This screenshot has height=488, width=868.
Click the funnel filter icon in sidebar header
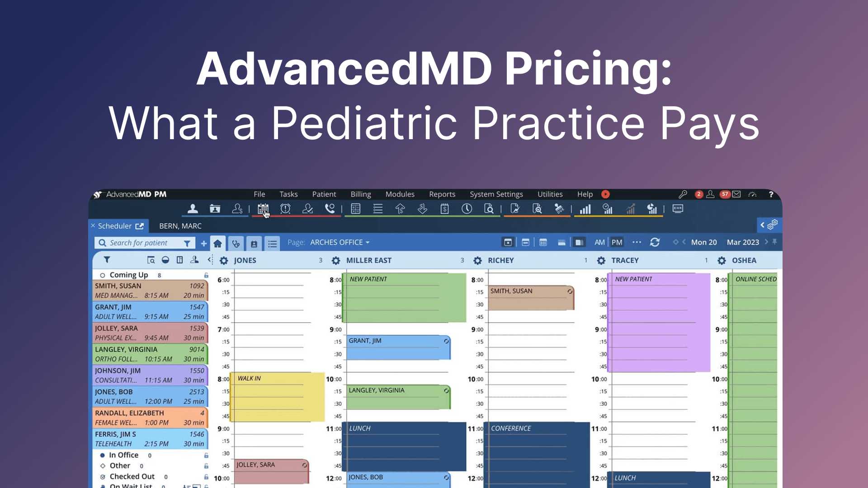click(107, 260)
